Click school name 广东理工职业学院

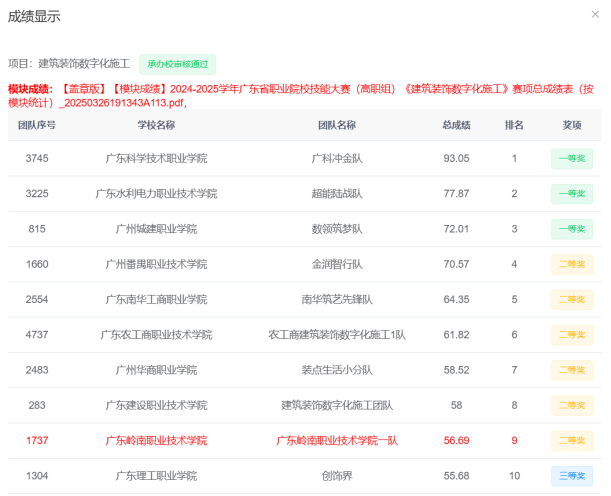pos(156,476)
